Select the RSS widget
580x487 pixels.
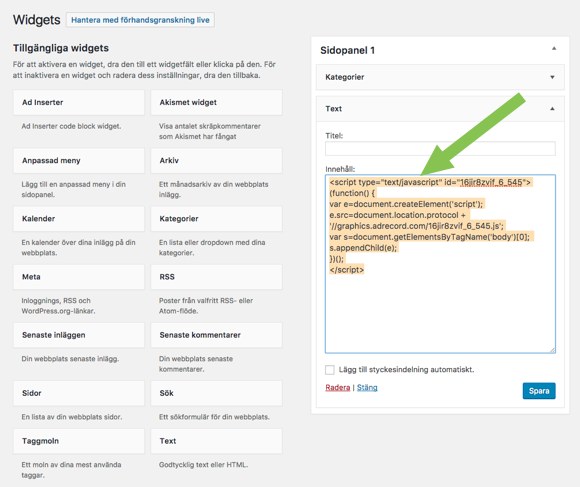(216, 277)
